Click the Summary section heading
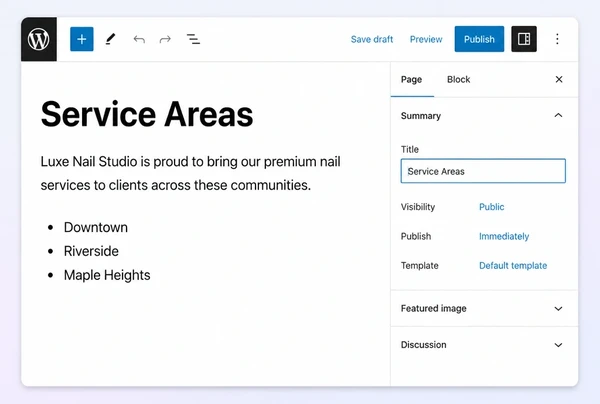The width and height of the screenshot is (600, 404). [421, 116]
